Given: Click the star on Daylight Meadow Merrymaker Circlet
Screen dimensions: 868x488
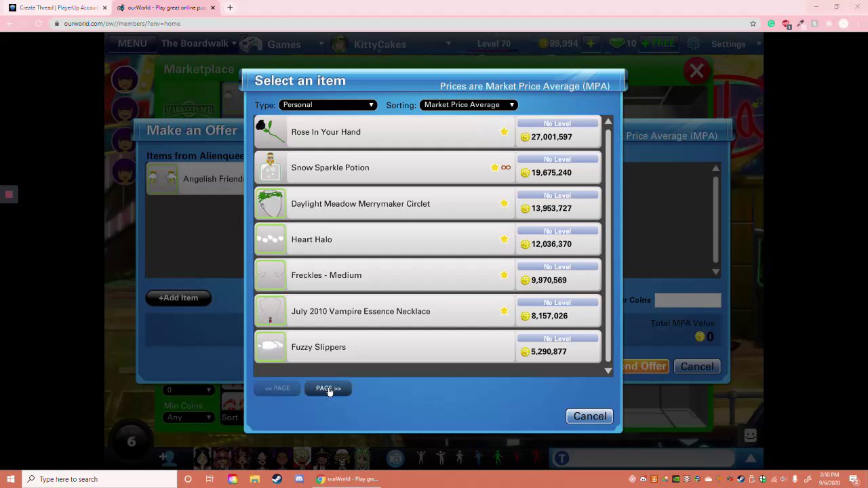Looking at the screenshot, I should [x=504, y=203].
